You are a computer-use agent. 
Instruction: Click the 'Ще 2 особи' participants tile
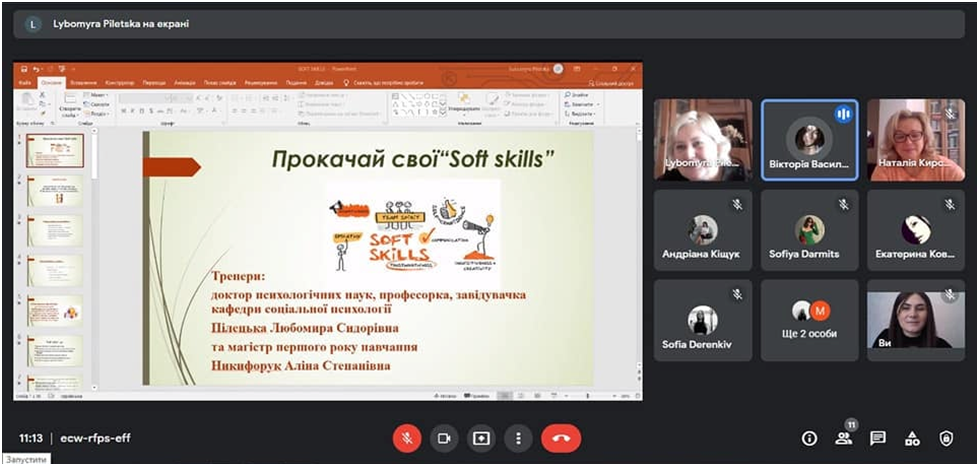pyautogui.click(x=809, y=320)
